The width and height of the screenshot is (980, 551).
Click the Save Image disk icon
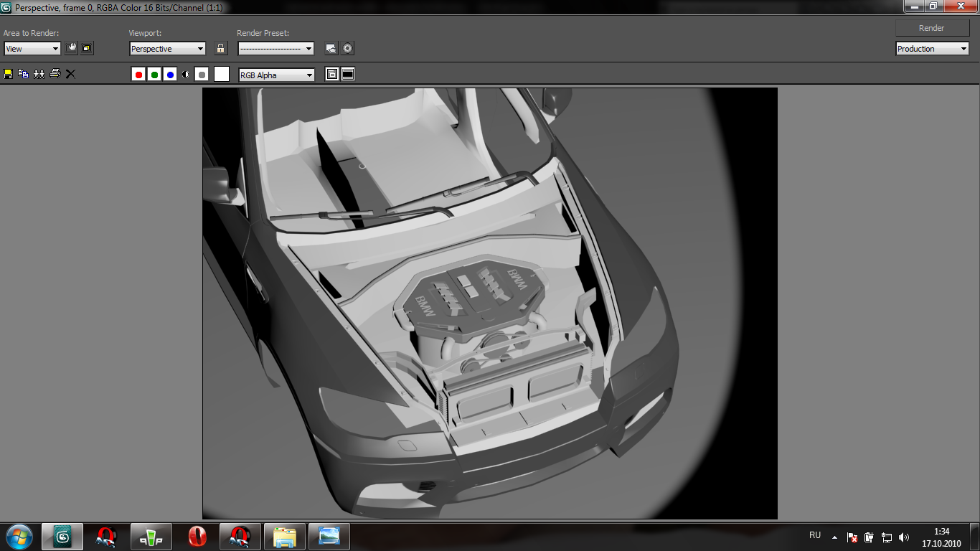click(9, 74)
